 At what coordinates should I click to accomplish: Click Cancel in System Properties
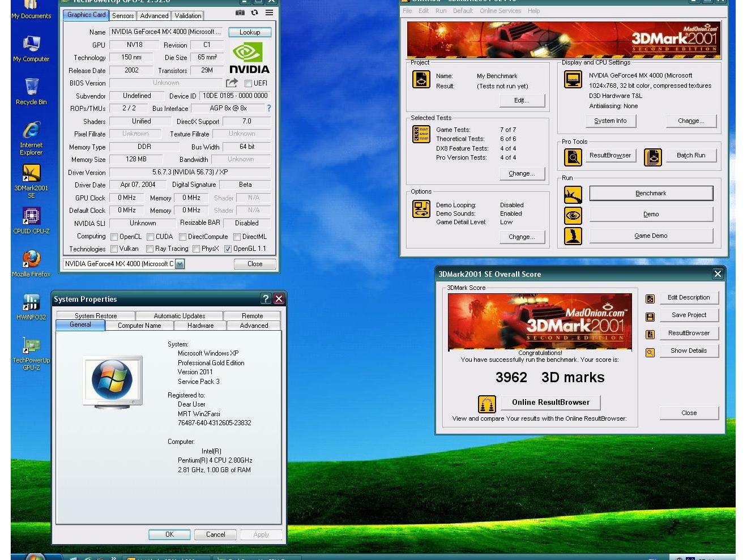click(x=216, y=535)
